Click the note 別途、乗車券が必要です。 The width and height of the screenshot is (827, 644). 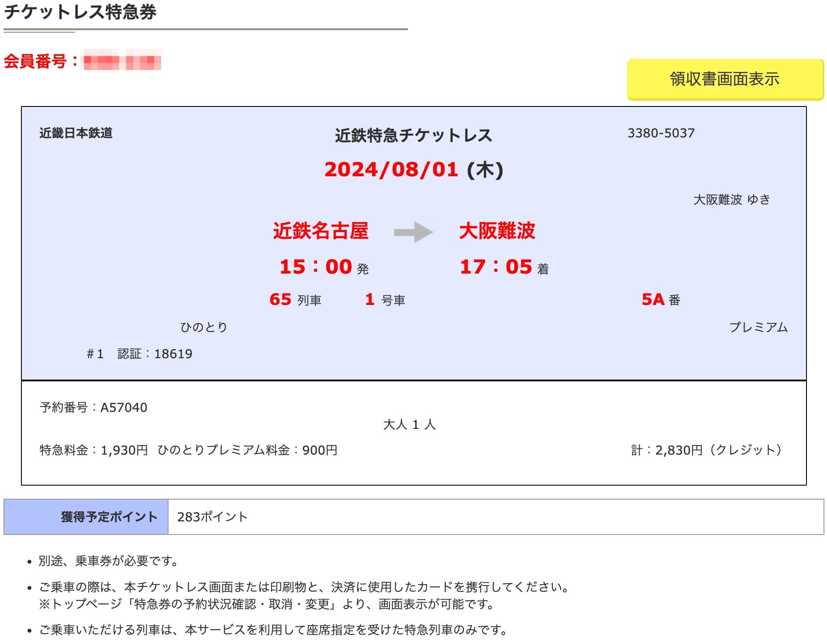tap(109, 561)
